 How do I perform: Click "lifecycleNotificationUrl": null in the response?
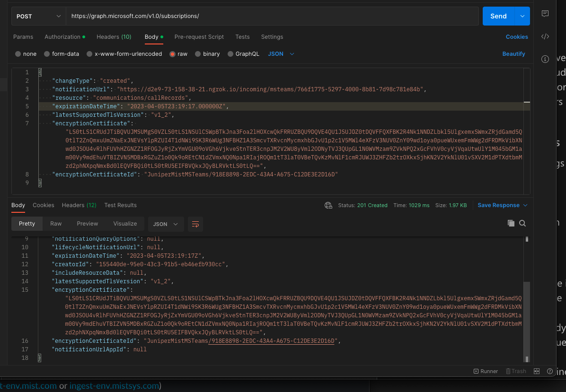[x=107, y=247]
